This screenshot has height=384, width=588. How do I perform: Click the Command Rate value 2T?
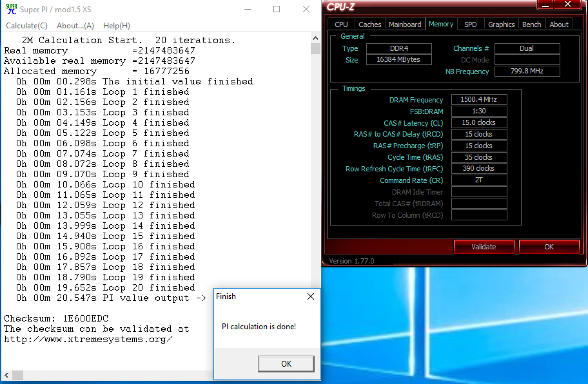[479, 180]
